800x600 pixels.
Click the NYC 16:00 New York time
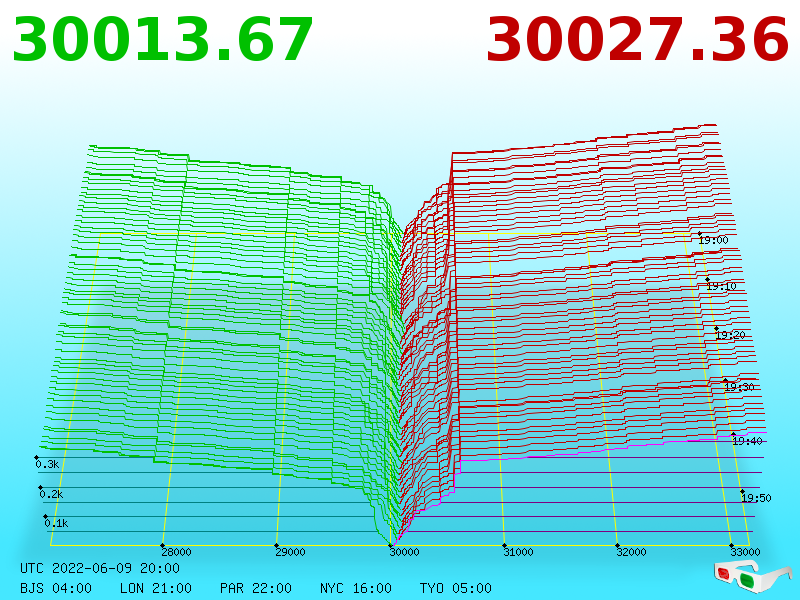pos(356,588)
